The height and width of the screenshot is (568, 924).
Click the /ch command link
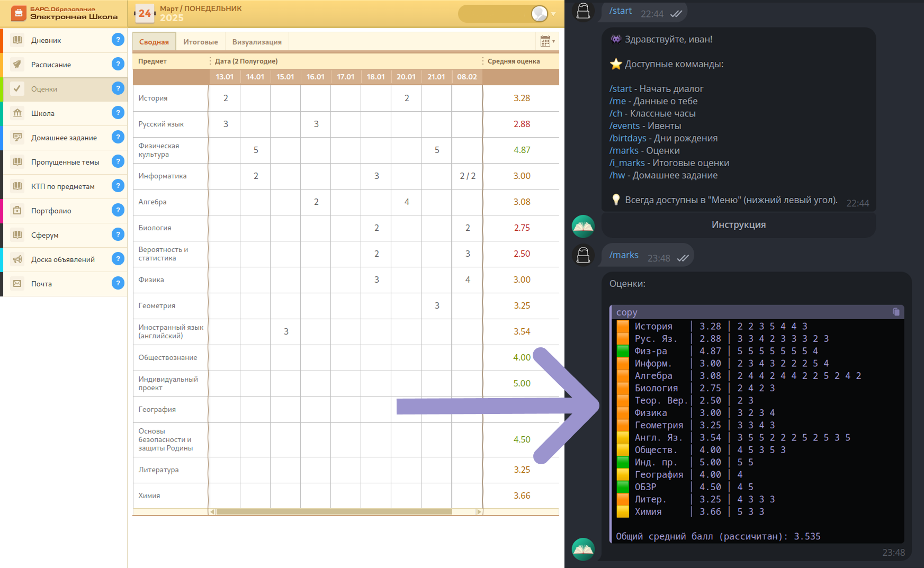616,113
